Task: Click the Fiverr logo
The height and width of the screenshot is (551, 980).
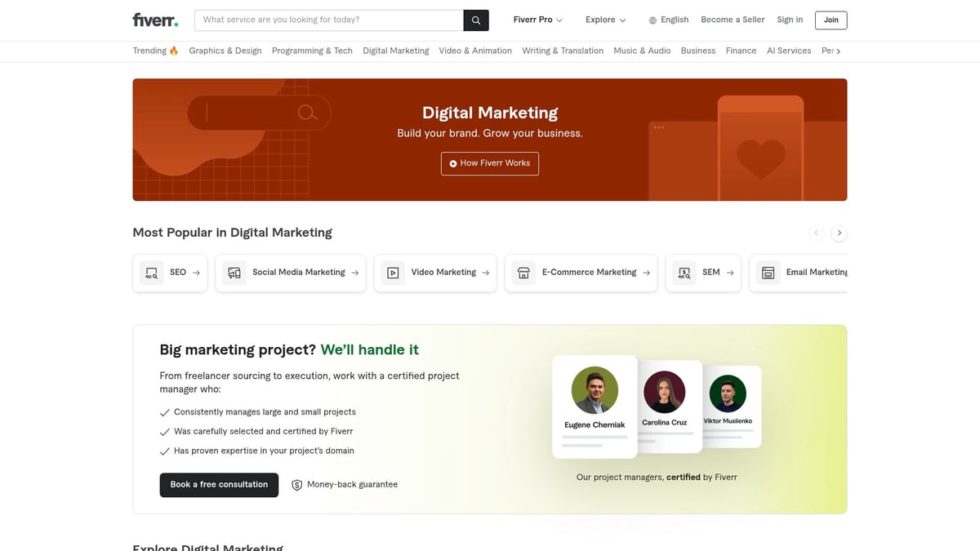Action: pyautogui.click(x=154, y=19)
